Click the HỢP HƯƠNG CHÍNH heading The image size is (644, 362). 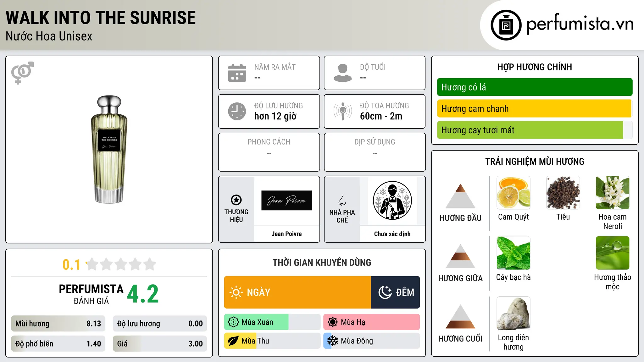[x=535, y=67]
